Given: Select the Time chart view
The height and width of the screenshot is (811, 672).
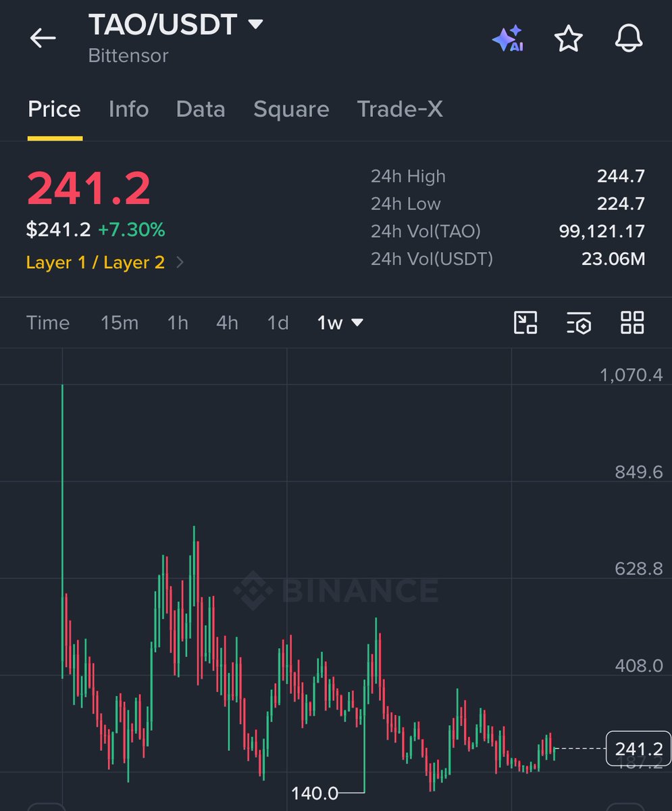Looking at the screenshot, I should [x=48, y=323].
